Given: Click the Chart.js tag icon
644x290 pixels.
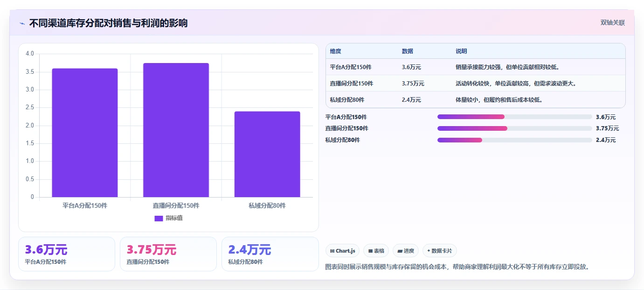Looking at the screenshot, I should (332, 251).
